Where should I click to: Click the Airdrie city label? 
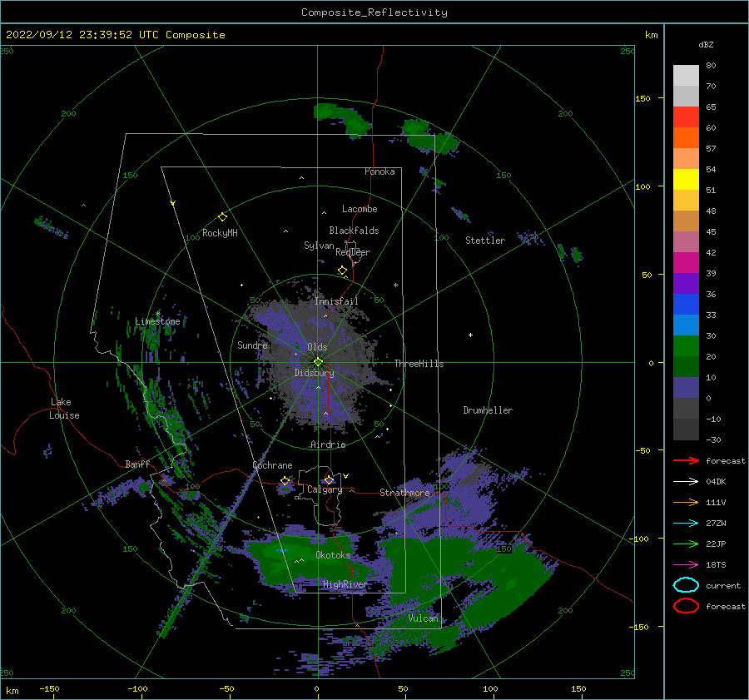point(328,444)
